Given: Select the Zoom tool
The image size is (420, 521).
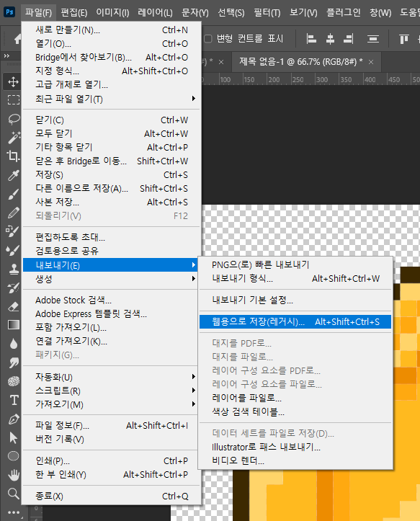Looking at the screenshot, I should (13, 494).
